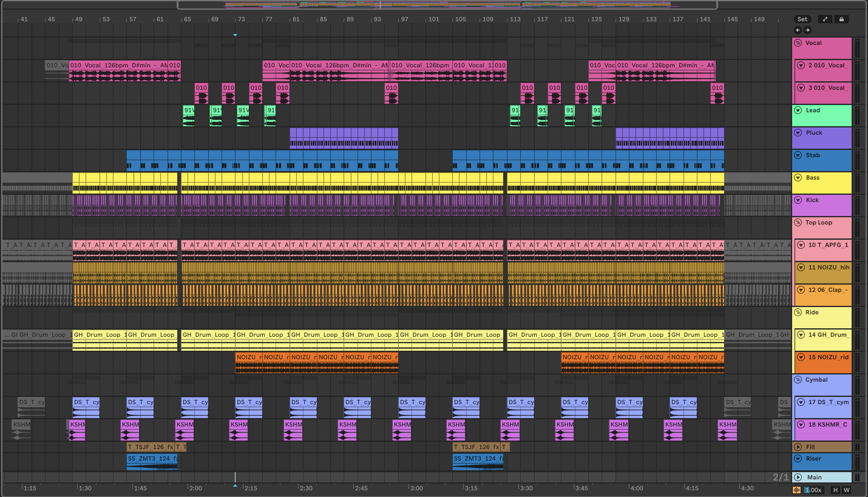The width and height of the screenshot is (868, 497).
Task: Collapse the Lead track
Action: [x=798, y=110]
